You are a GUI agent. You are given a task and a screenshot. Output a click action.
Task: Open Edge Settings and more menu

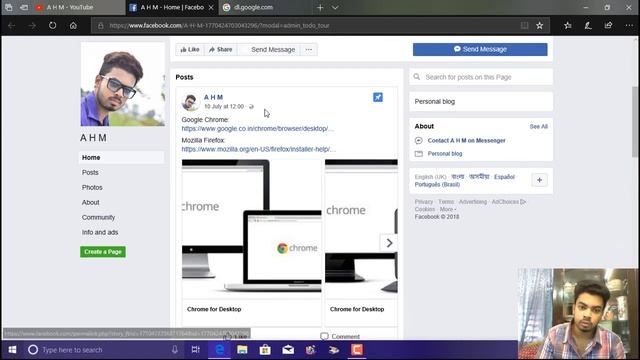(629, 25)
